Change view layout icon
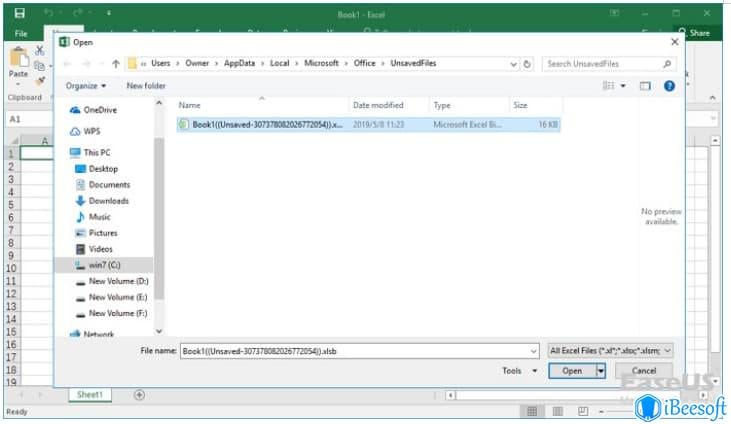 tap(608, 85)
